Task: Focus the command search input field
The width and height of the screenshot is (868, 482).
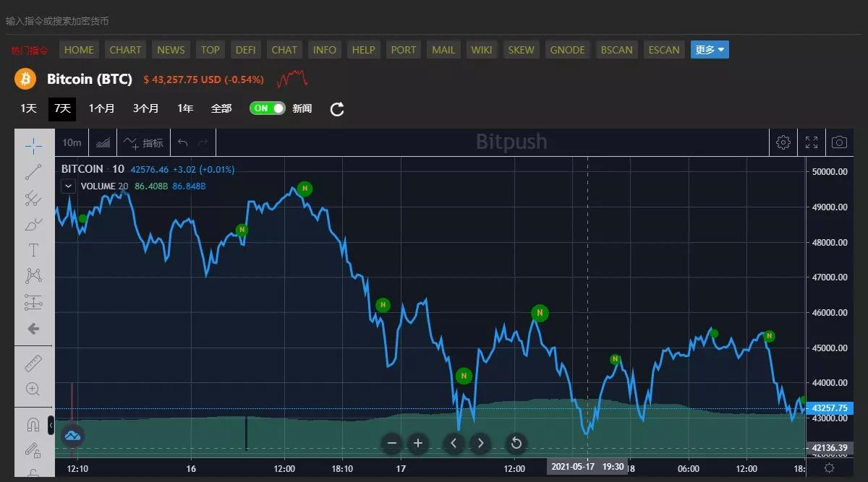Action: click(x=434, y=21)
